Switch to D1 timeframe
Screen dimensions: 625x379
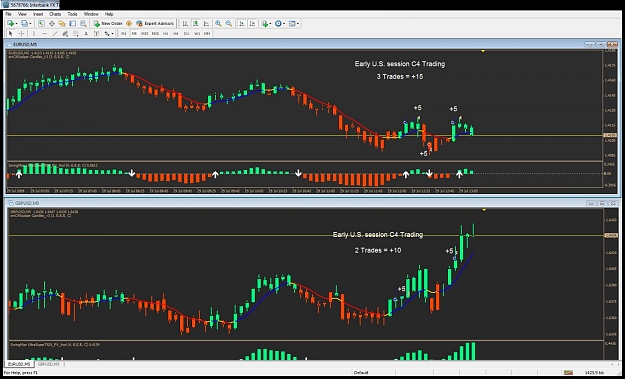[186, 34]
